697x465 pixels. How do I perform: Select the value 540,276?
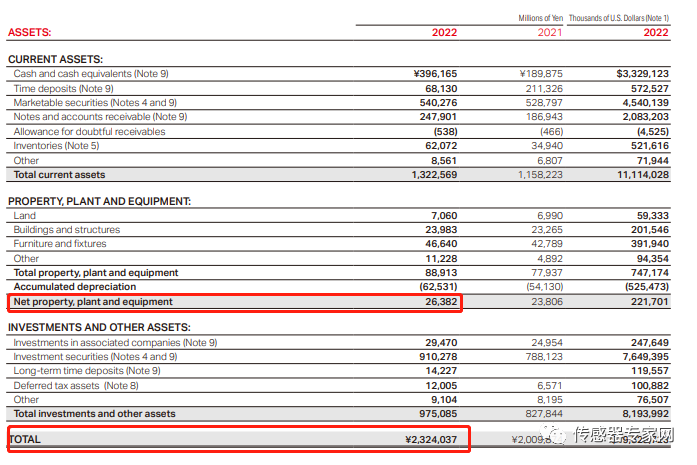[x=438, y=103]
